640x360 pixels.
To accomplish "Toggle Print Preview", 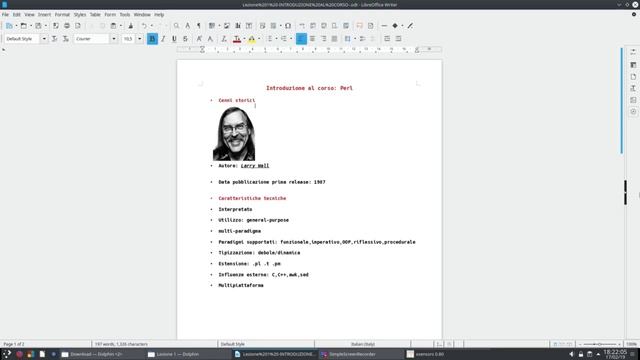I will pos(78,26).
